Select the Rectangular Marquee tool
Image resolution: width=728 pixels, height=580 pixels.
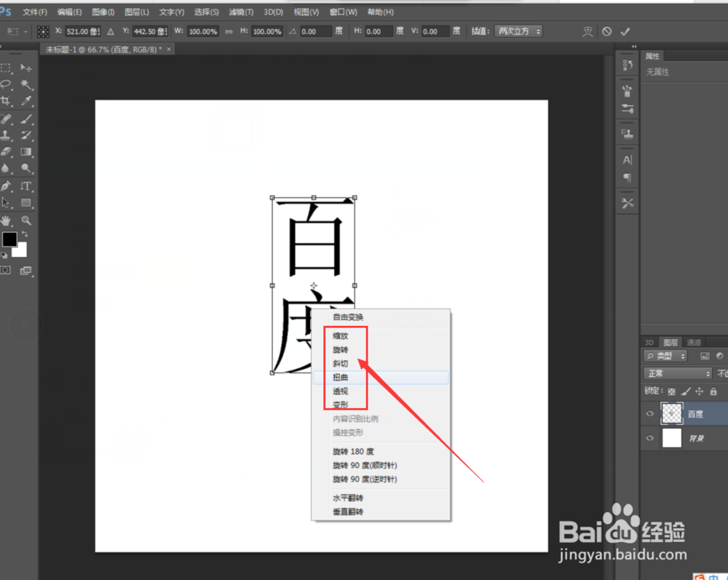pyautogui.click(x=6, y=68)
